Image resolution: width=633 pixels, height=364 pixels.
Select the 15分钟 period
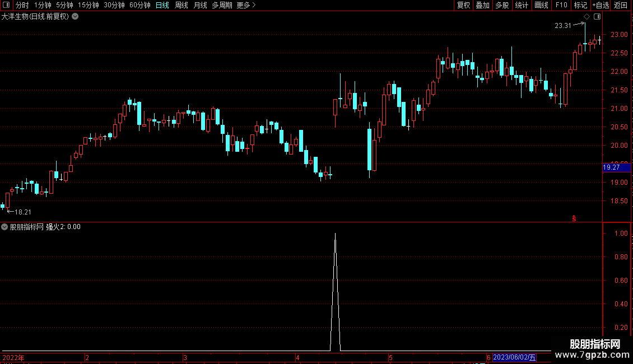(x=89, y=5)
